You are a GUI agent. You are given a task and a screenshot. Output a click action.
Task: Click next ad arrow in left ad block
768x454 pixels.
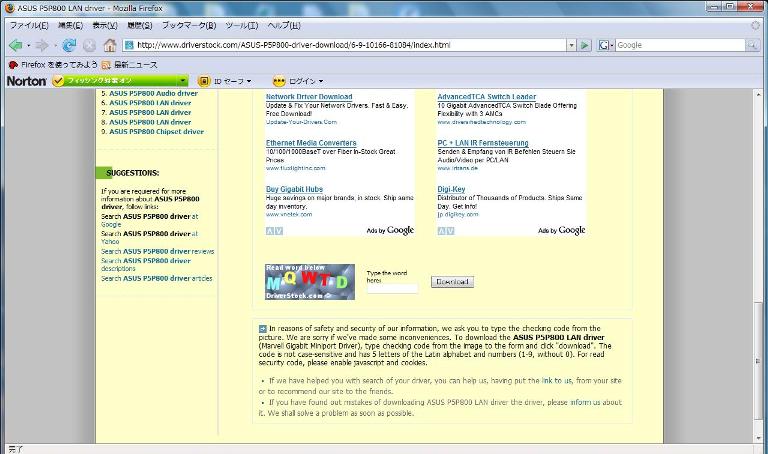tap(279, 231)
